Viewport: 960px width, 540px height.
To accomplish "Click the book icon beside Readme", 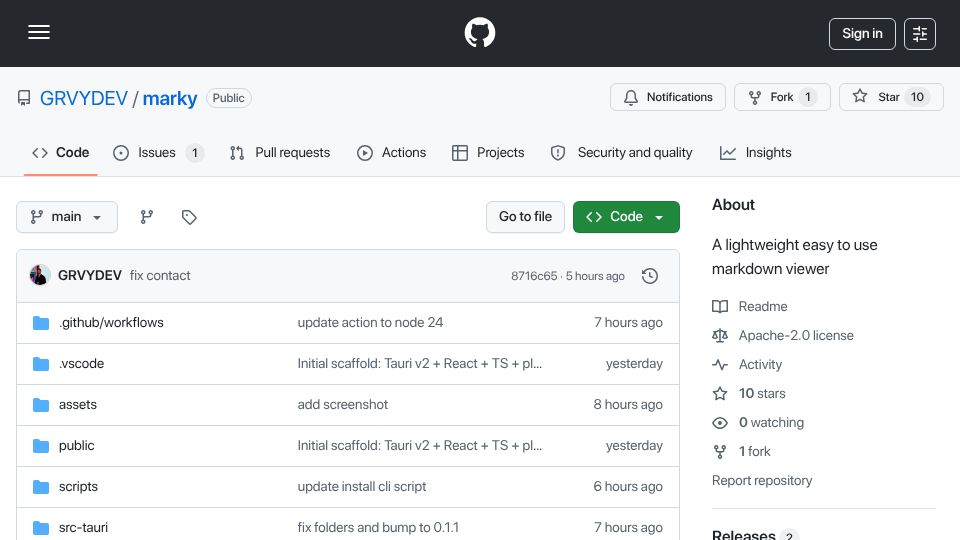I will tap(720, 307).
